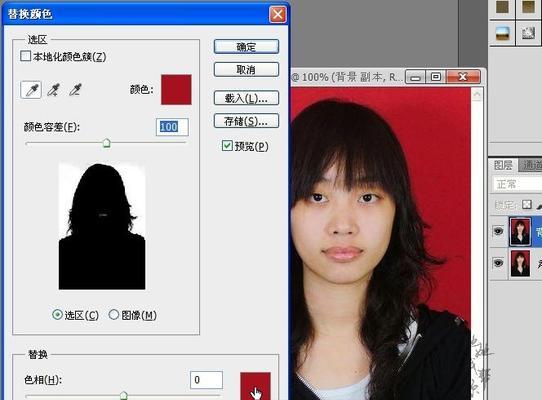Hide the top layer via eye icon
The height and width of the screenshot is (400, 542).
pos(498,231)
